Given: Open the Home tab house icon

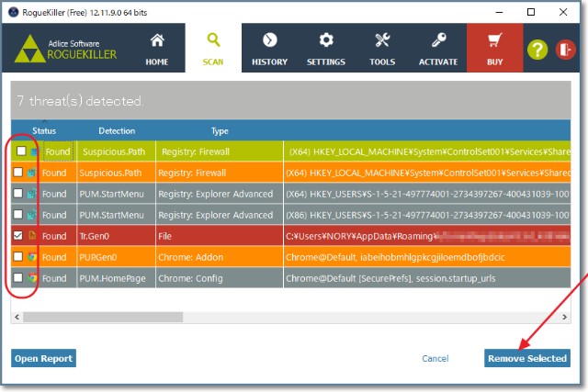Looking at the screenshot, I should click(157, 40).
